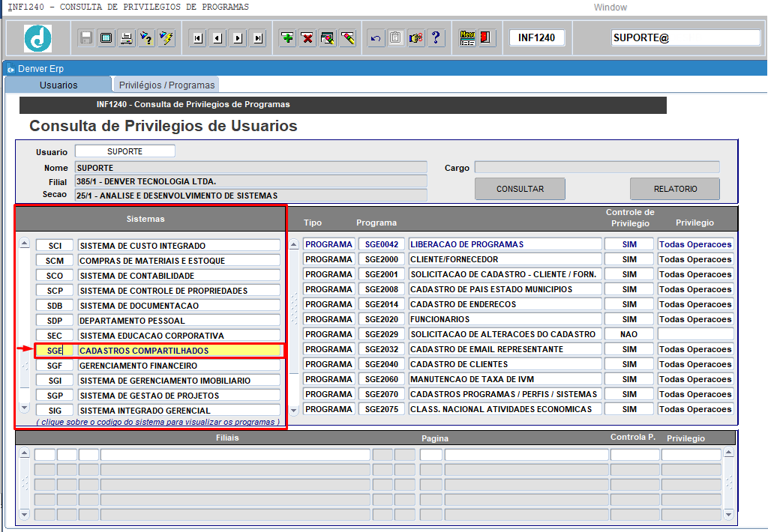Click the CONSULTAR button
768x532 pixels.
click(520, 189)
